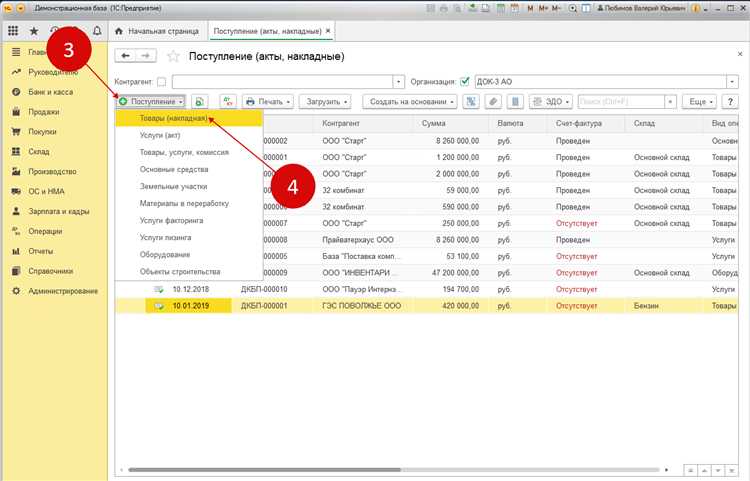This screenshot has width=750, height=481.
Task: Navigate back with the left arrow button
Action: pos(126,56)
